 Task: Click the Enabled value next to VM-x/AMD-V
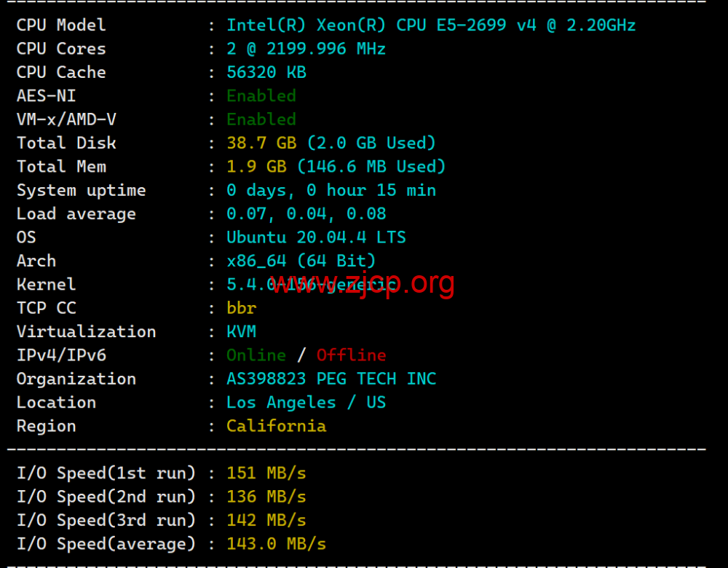point(261,119)
